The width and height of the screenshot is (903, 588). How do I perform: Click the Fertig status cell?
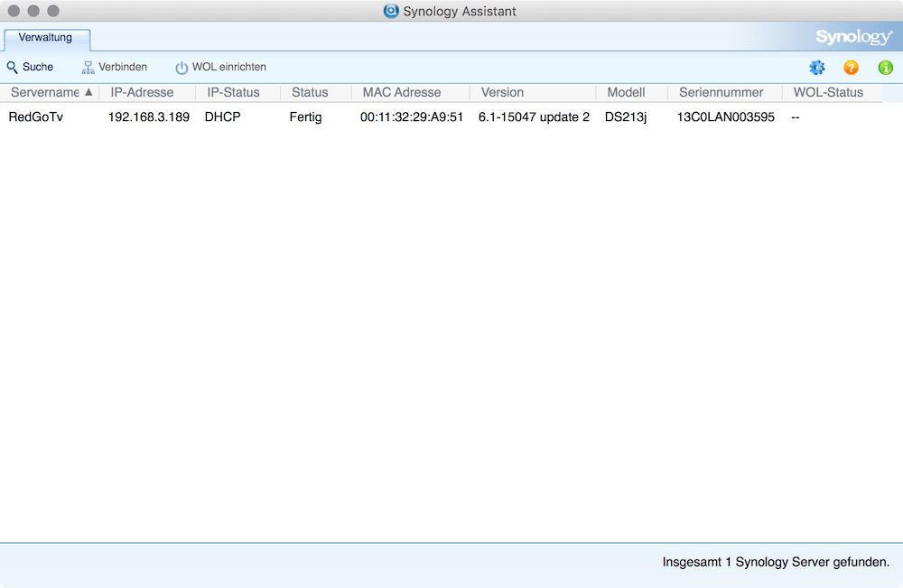coord(305,117)
